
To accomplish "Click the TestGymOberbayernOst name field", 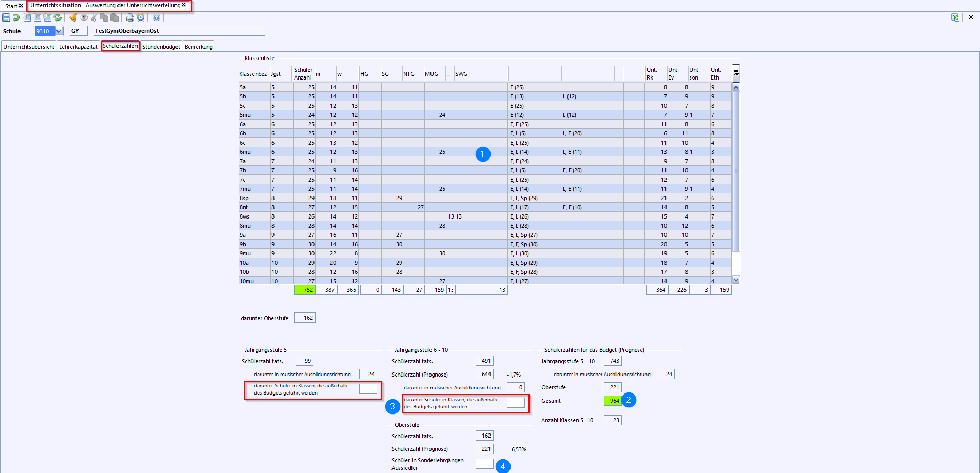I will coord(180,31).
